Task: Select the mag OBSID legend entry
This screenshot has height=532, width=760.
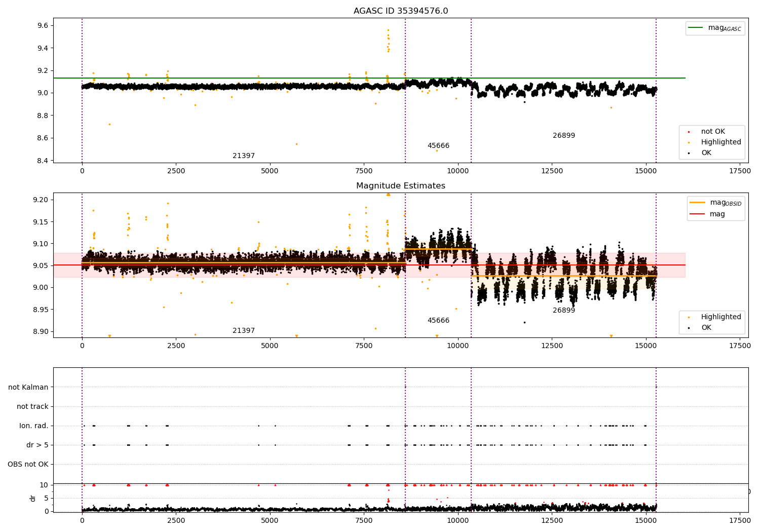Action: [716, 203]
